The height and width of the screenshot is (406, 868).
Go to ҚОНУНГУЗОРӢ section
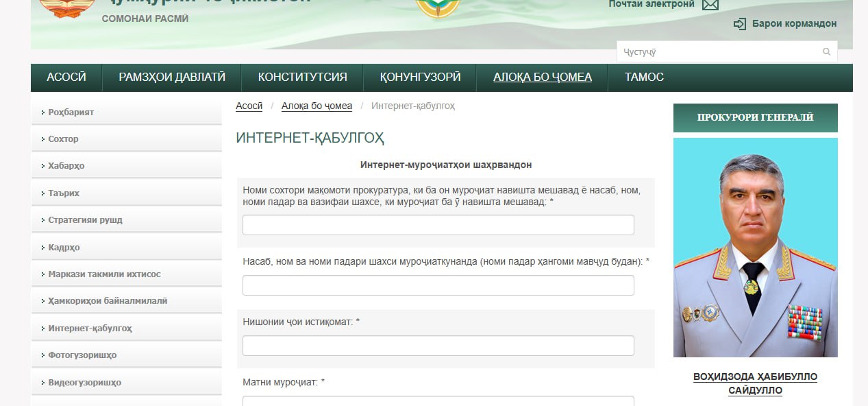[x=420, y=77]
